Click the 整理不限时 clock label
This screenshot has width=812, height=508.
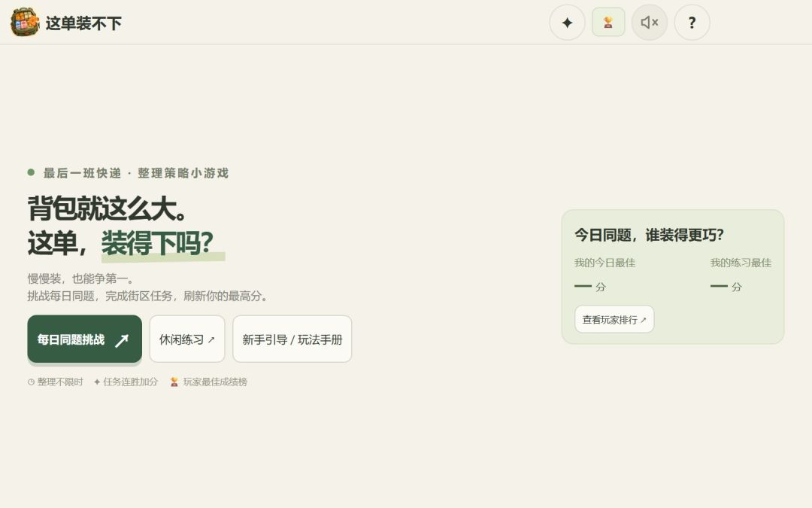56,382
